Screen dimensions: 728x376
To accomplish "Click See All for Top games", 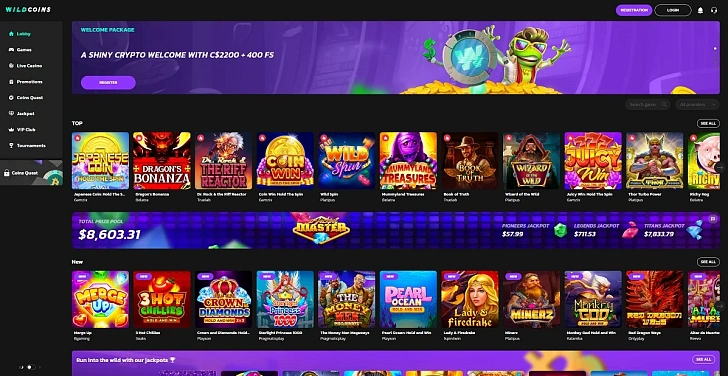I will (x=708, y=123).
